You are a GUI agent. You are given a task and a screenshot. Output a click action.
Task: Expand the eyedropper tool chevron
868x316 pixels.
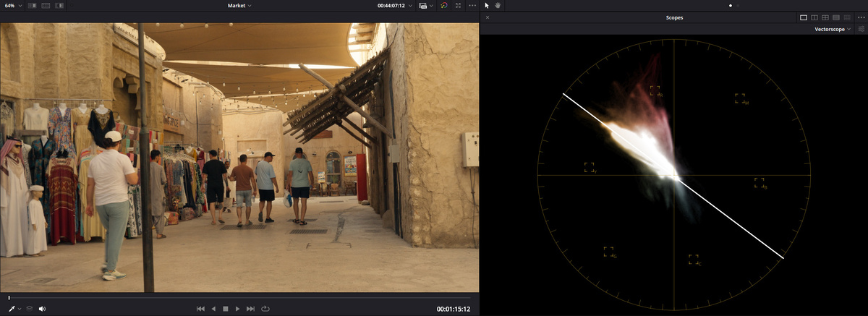[20, 309]
